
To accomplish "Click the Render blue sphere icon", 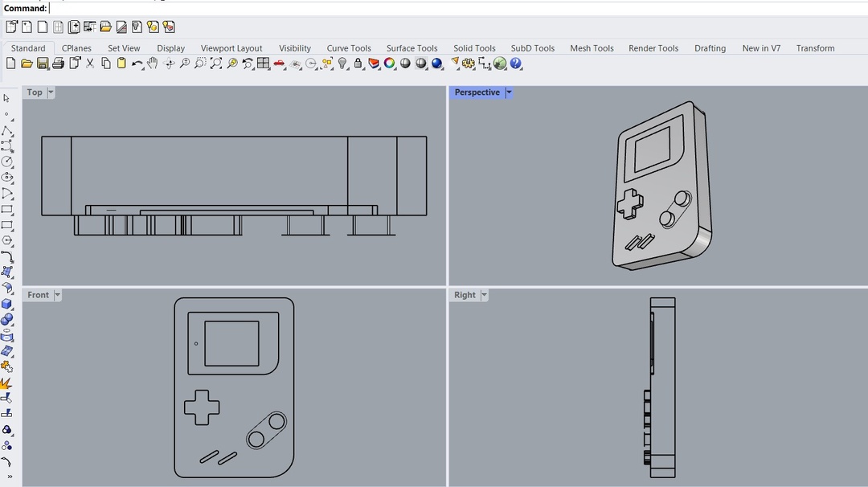I will coord(436,63).
